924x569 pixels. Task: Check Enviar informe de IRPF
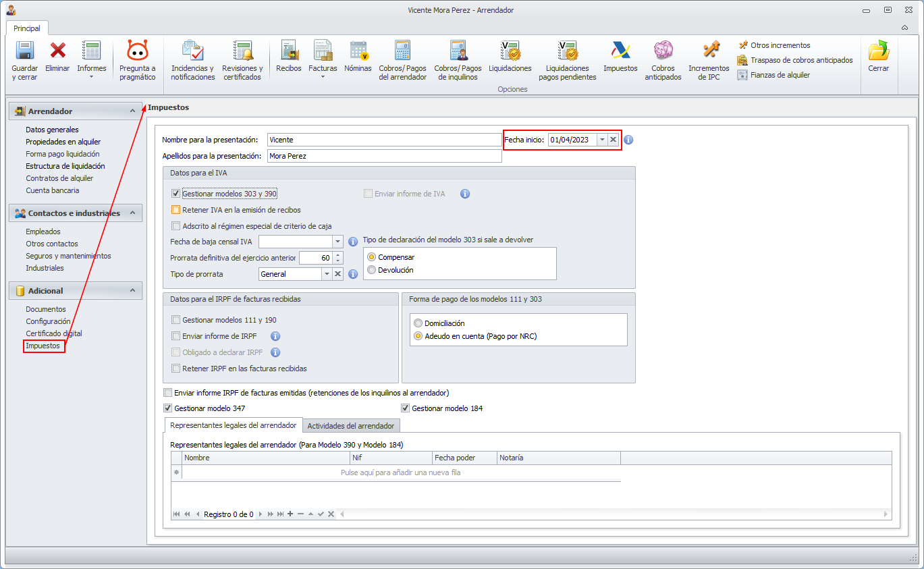click(176, 336)
